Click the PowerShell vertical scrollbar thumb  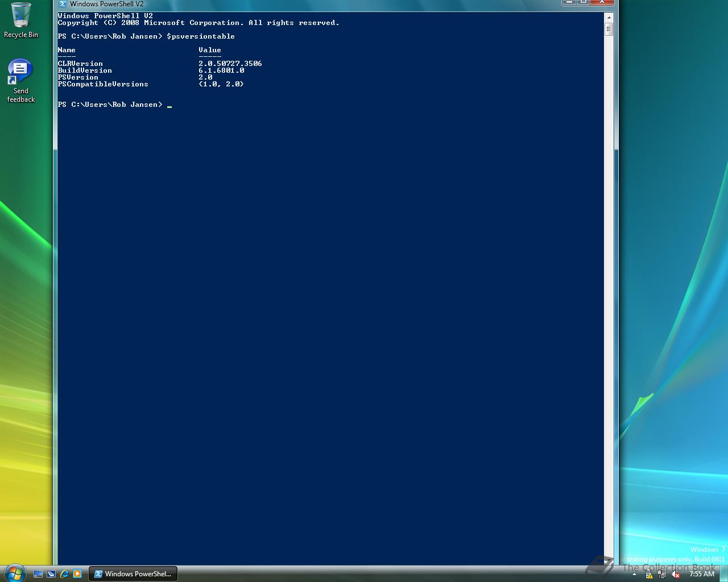[x=609, y=29]
